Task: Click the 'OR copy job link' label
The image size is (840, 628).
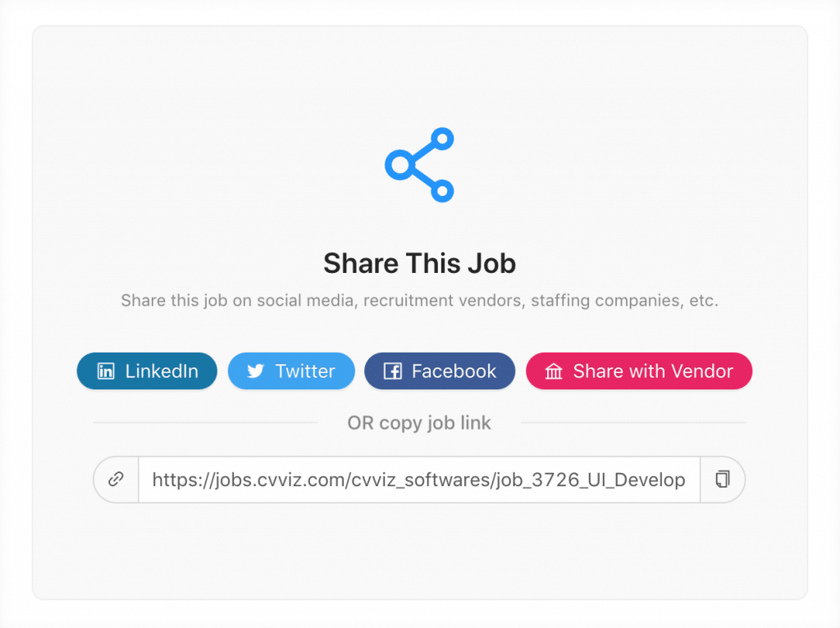Action: pyautogui.click(x=419, y=423)
